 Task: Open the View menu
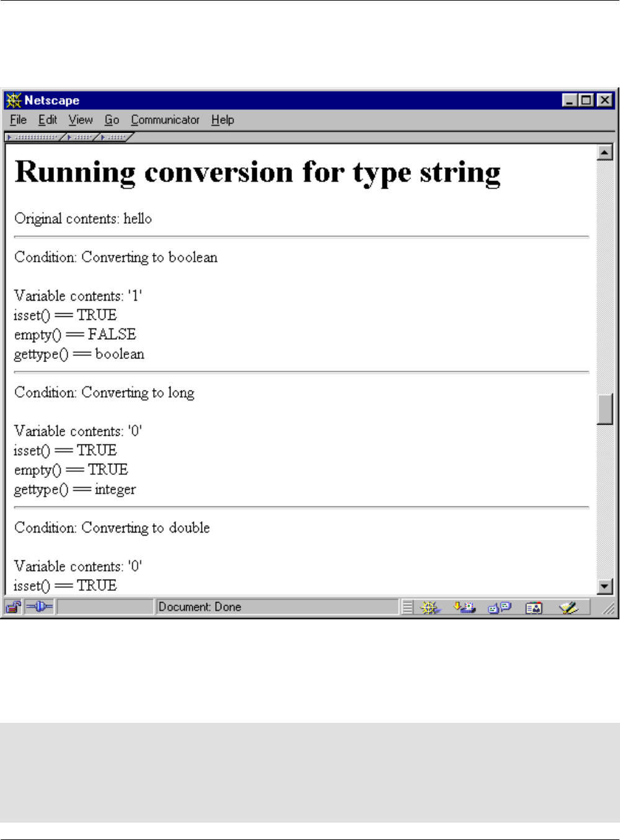pyautogui.click(x=81, y=120)
